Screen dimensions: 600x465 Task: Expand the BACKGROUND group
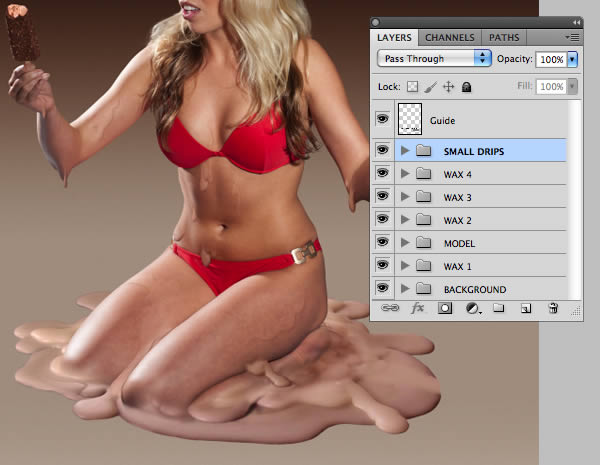pyautogui.click(x=405, y=289)
